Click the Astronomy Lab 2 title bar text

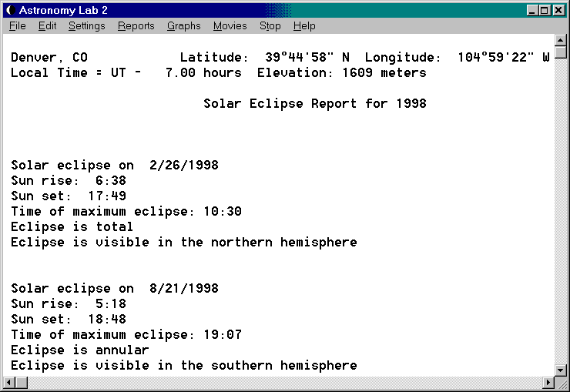(63, 10)
